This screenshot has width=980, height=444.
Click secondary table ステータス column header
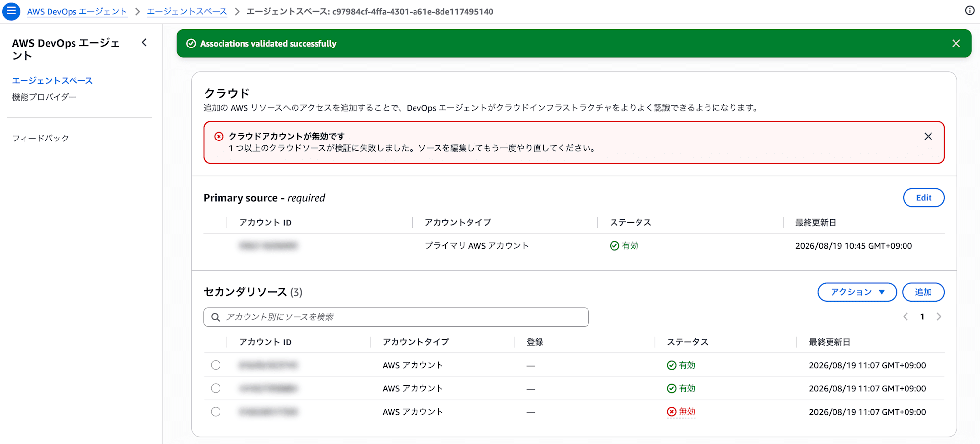tap(687, 342)
